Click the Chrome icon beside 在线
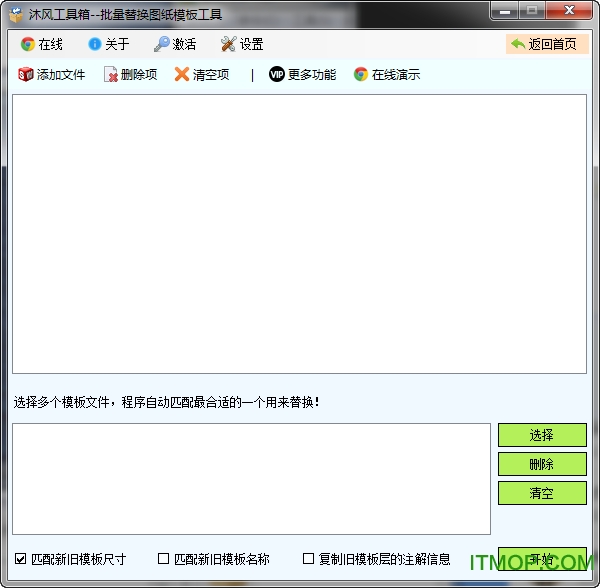The width and height of the screenshot is (600, 588). coord(28,44)
